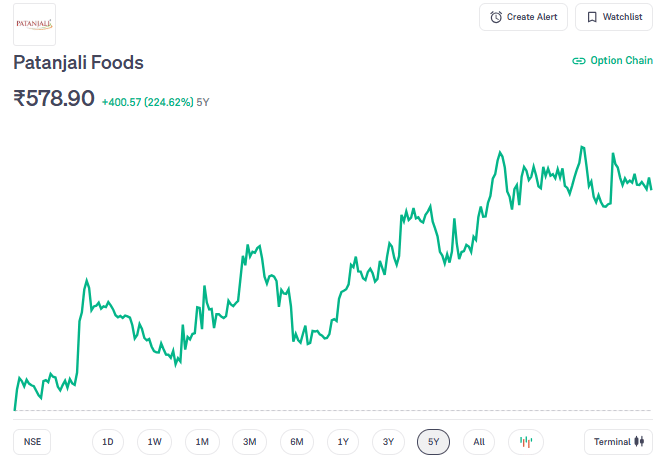
Task: Click the Option Chain link icon
Action: 578,61
